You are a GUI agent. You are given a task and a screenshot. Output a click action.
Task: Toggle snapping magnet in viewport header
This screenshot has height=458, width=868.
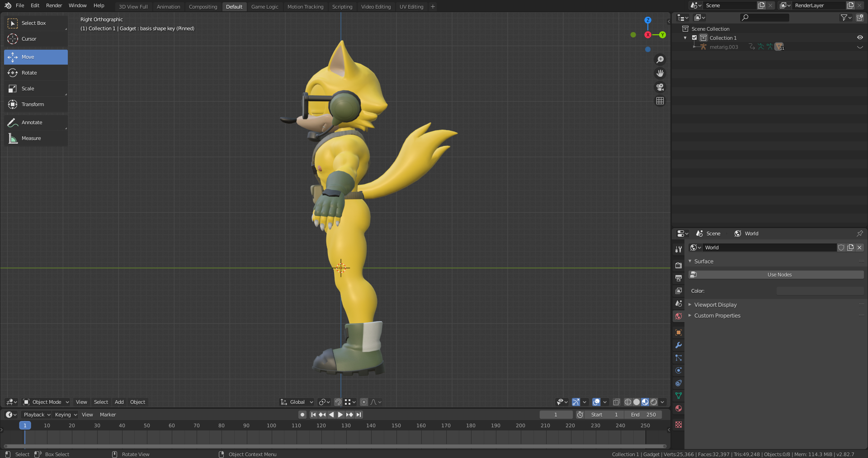click(338, 402)
